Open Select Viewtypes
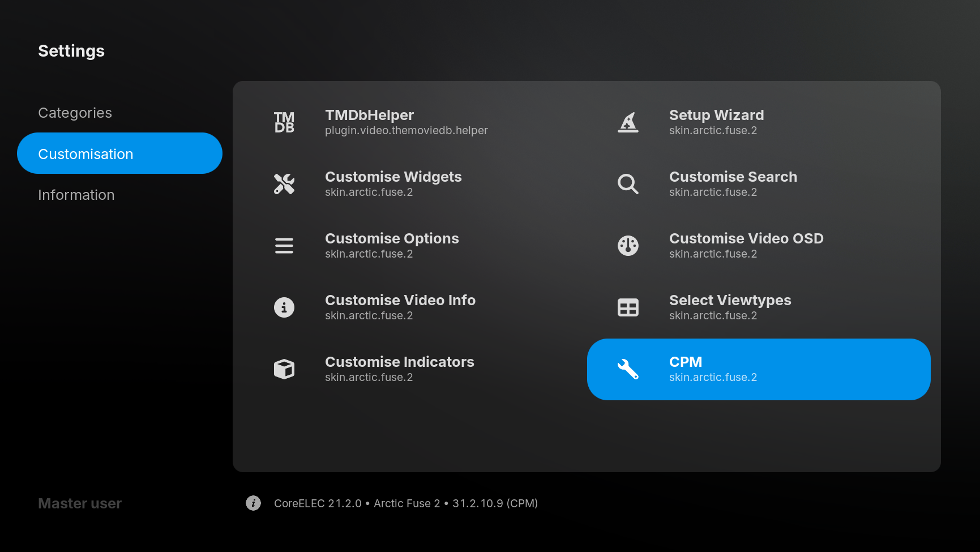 point(759,307)
